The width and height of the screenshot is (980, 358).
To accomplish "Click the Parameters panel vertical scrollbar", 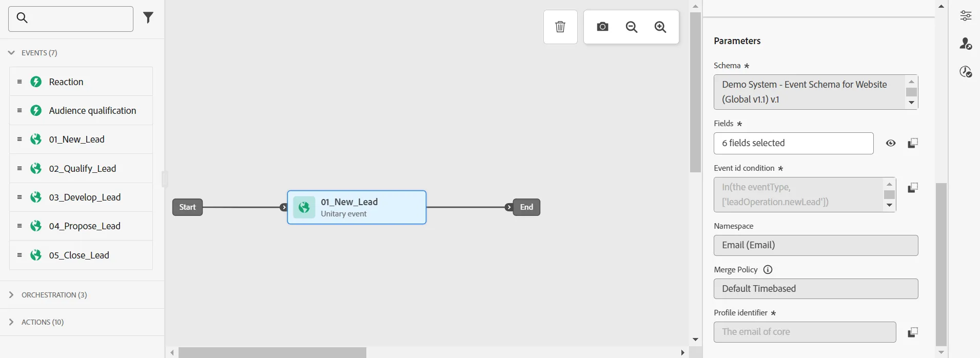I will tap(942, 264).
